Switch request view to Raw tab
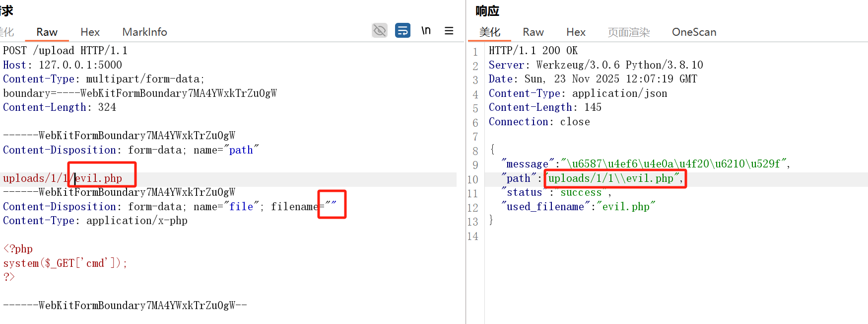Screen dimensions: 868x324 pyautogui.click(x=47, y=32)
